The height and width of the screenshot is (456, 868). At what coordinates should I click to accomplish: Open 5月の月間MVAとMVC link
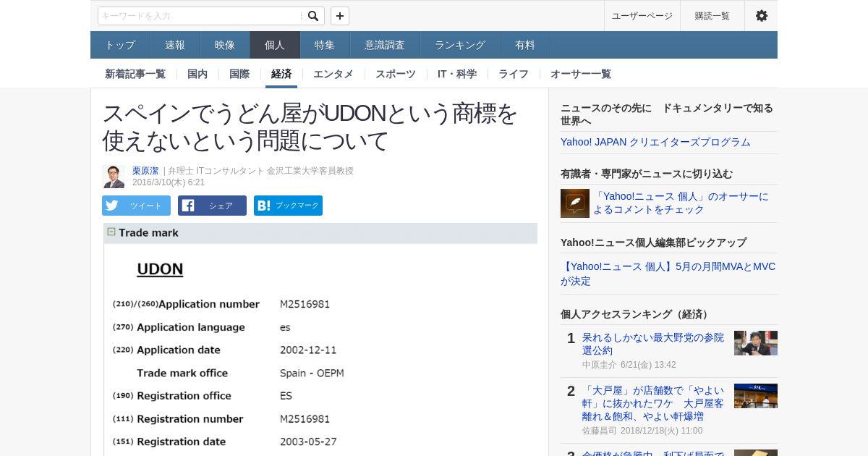(x=668, y=274)
